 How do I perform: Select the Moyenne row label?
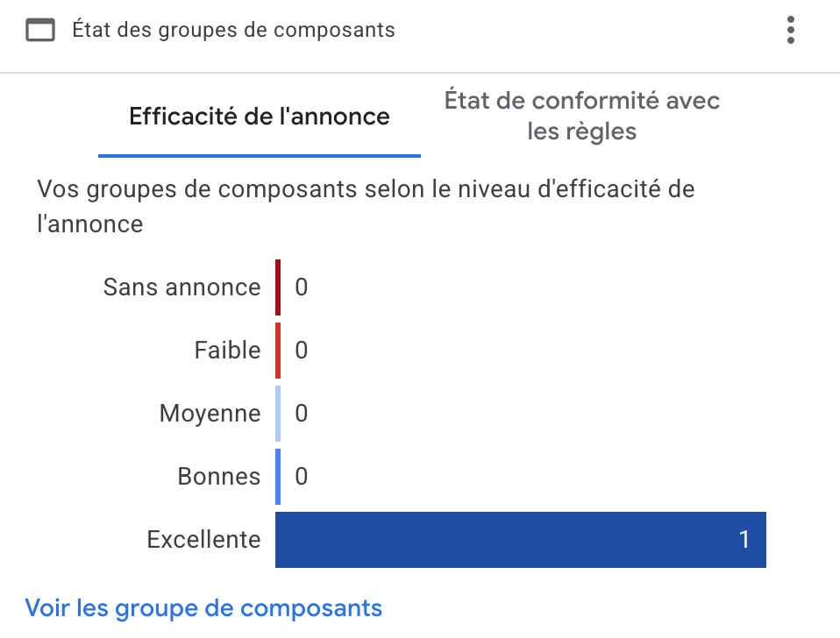pos(210,414)
